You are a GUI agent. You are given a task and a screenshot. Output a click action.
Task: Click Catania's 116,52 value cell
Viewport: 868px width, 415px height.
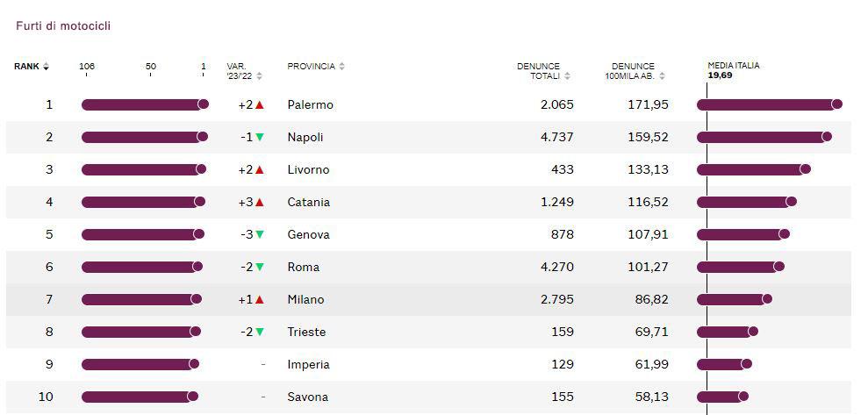tap(649, 202)
